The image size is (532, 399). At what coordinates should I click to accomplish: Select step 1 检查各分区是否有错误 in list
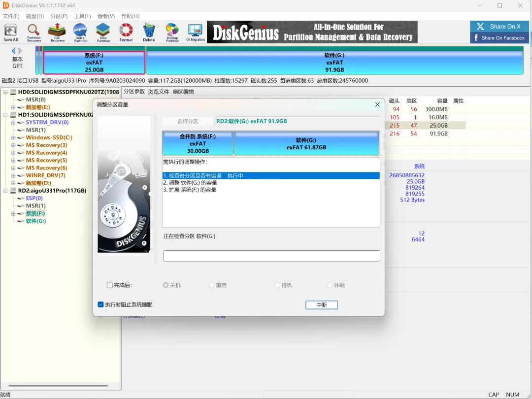coord(271,176)
